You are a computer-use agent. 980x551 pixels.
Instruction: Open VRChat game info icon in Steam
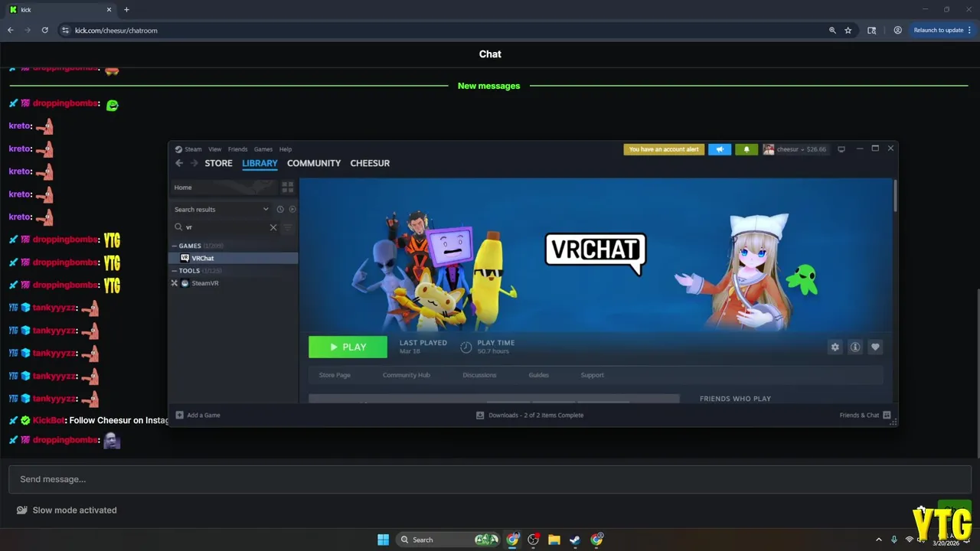855,347
